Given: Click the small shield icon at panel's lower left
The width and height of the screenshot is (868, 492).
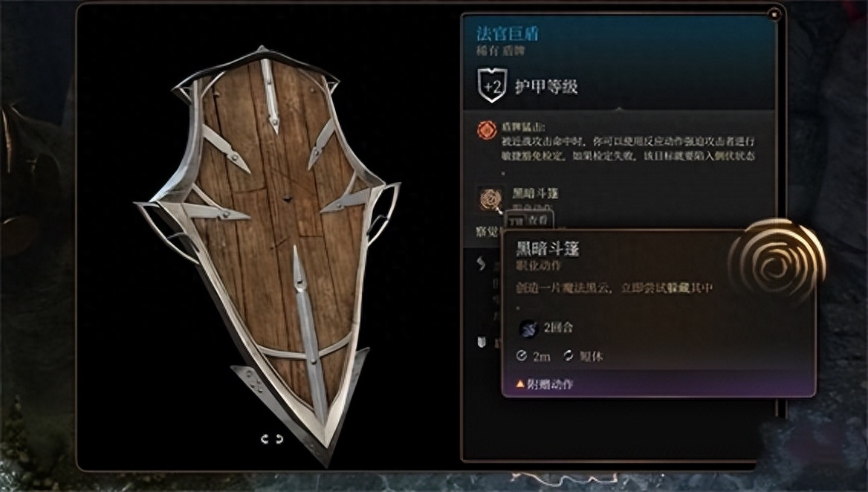Looking at the screenshot, I should (482, 343).
